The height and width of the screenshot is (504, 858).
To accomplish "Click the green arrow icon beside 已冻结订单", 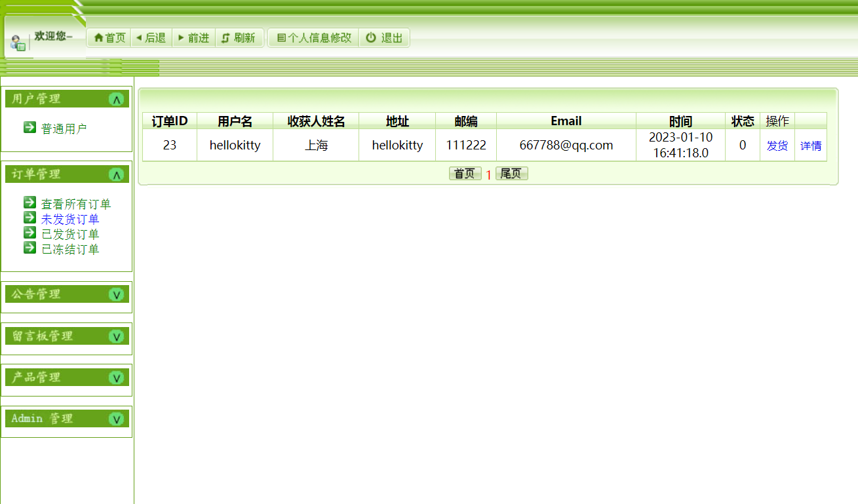I will tap(29, 248).
